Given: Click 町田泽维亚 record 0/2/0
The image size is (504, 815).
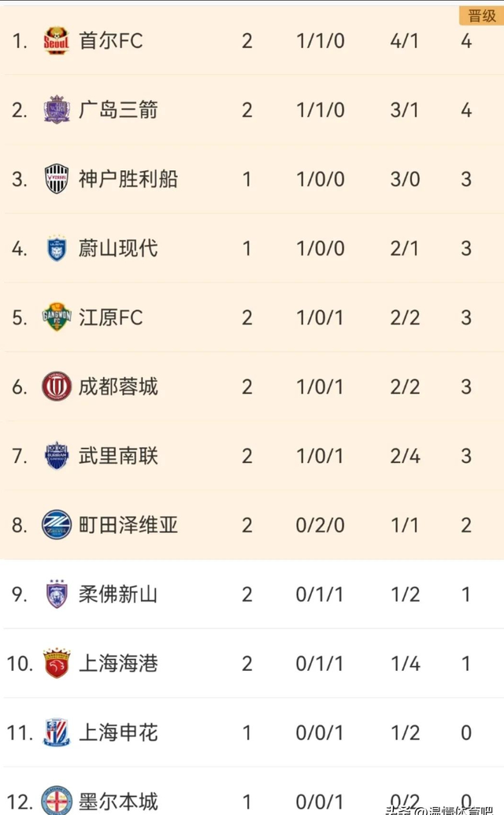Looking at the screenshot, I should 321,524.
